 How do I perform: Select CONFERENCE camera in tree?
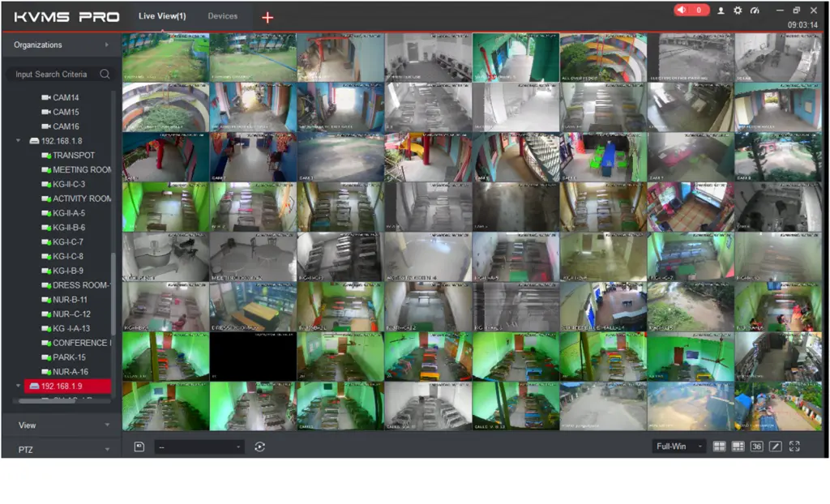pos(82,343)
